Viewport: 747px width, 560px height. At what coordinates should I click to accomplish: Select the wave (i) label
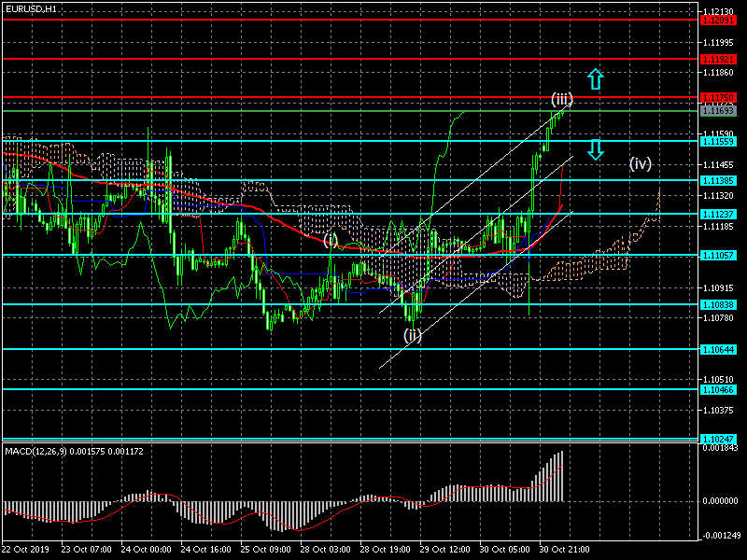point(331,240)
